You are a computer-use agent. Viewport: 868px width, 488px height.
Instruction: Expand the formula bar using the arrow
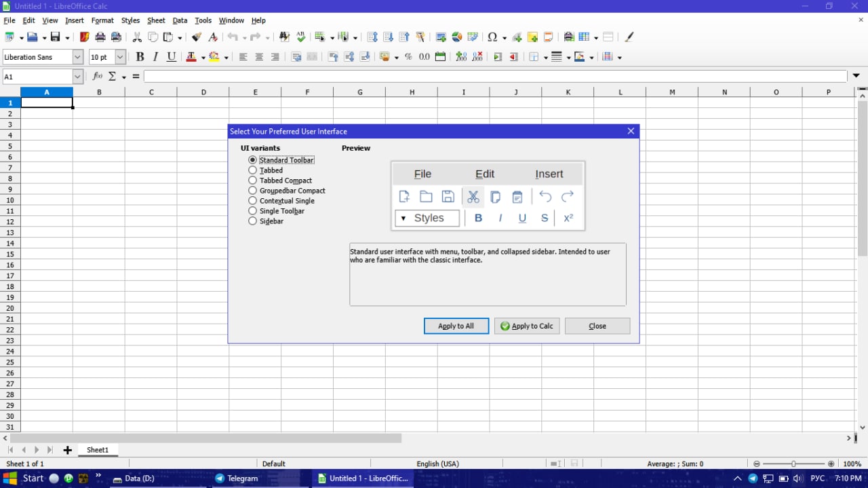coord(856,76)
